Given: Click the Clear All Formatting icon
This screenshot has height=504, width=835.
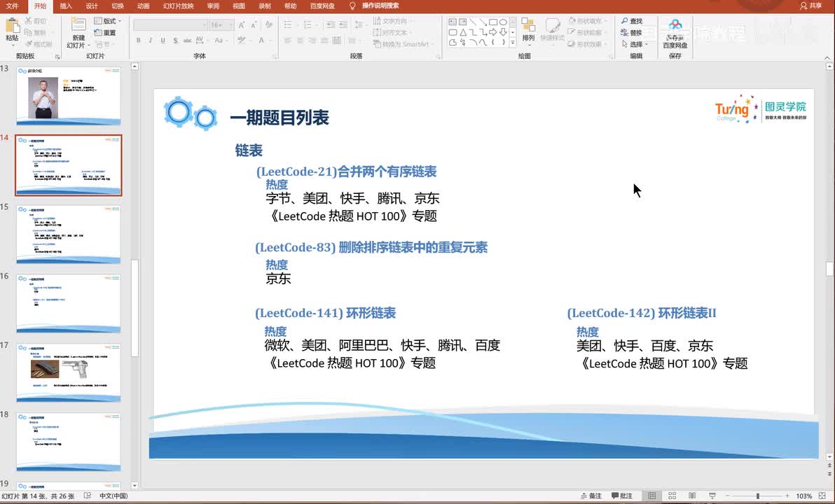Looking at the screenshot, I should [269, 25].
